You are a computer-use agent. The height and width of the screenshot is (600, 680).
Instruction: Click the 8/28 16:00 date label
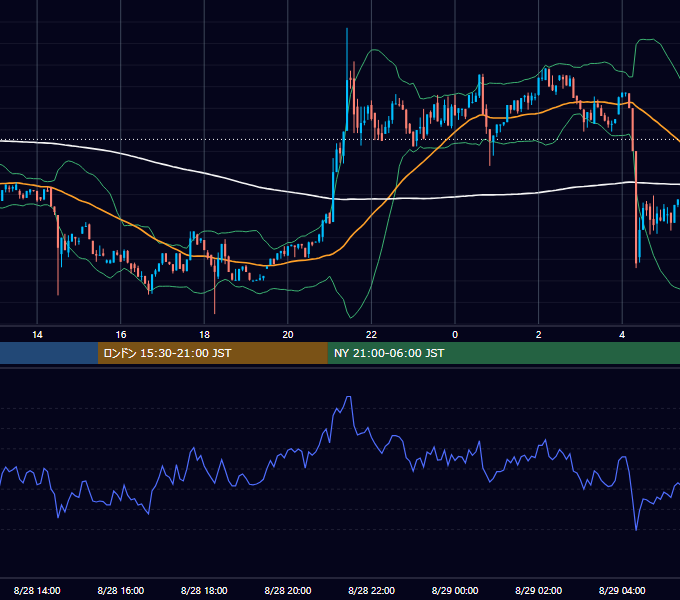121,590
